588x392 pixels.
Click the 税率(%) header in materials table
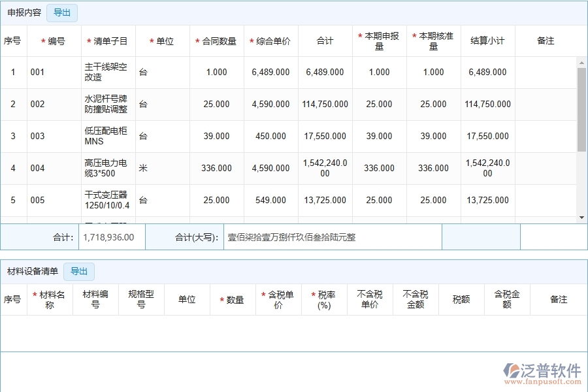323,299
